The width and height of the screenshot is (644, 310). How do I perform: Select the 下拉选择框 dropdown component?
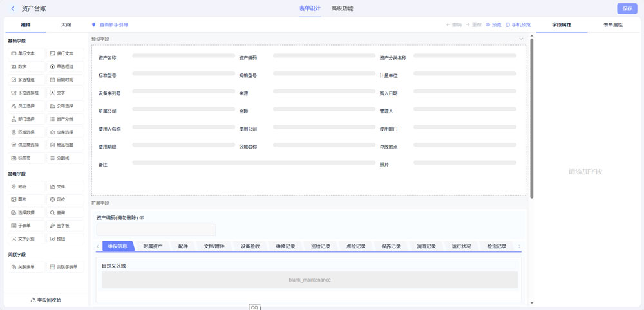(x=26, y=93)
